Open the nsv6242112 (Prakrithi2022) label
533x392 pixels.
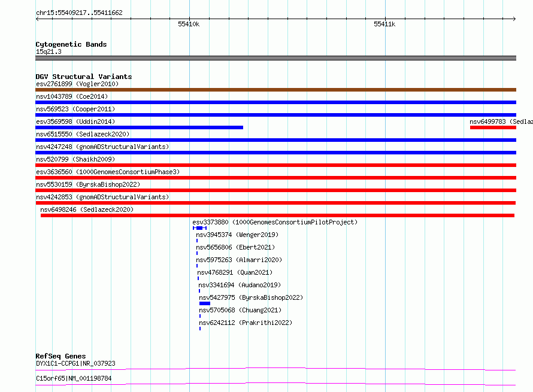tap(246, 323)
